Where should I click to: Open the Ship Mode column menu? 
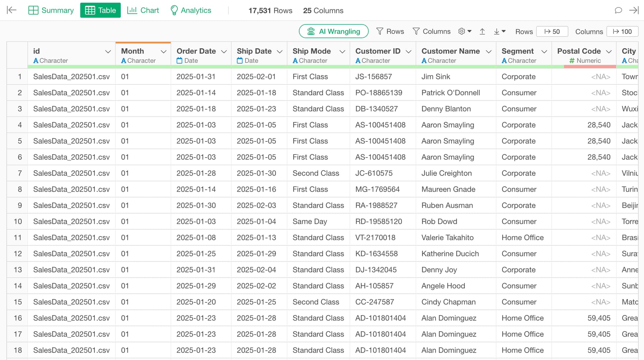pyautogui.click(x=342, y=52)
